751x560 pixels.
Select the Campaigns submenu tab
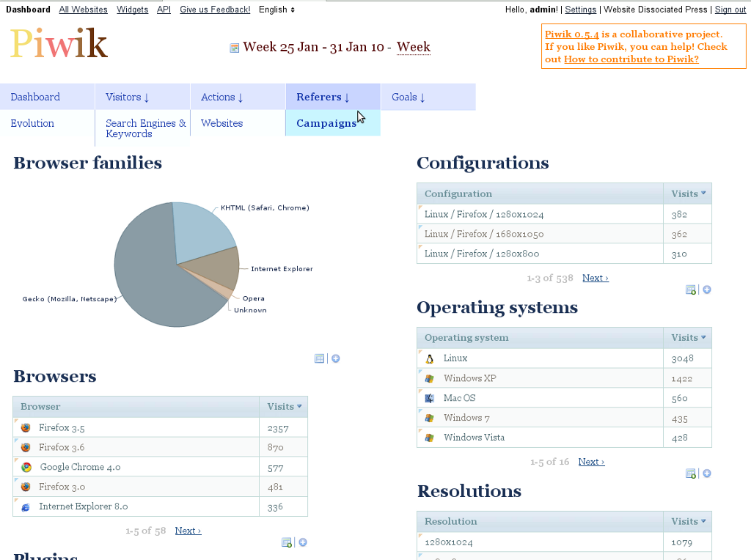(326, 123)
